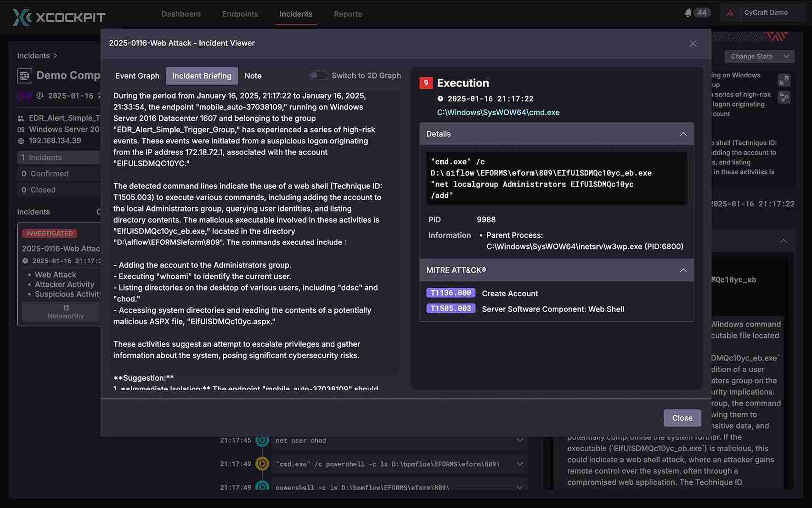Click the red severity 9 badge
This screenshot has height=508, width=812.
[x=426, y=83]
